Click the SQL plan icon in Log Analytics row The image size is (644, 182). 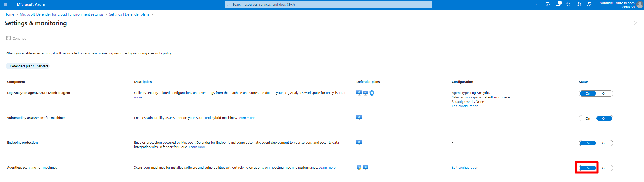366,93
